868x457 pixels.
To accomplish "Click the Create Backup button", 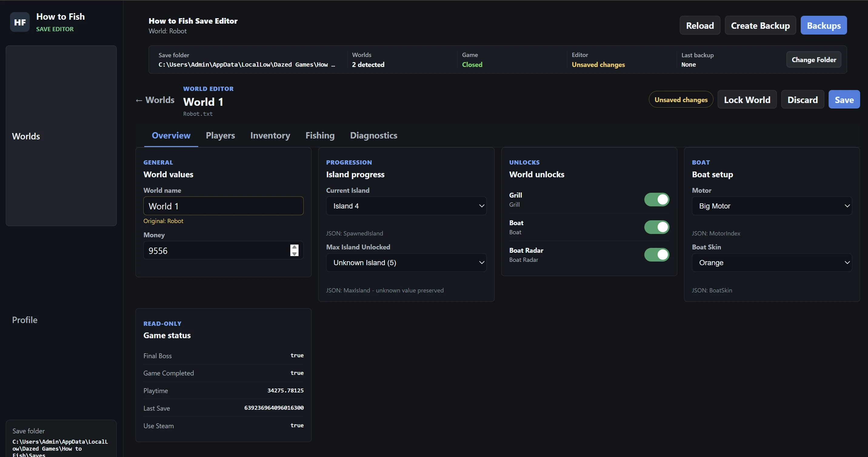I will pyautogui.click(x=760, y=25).
